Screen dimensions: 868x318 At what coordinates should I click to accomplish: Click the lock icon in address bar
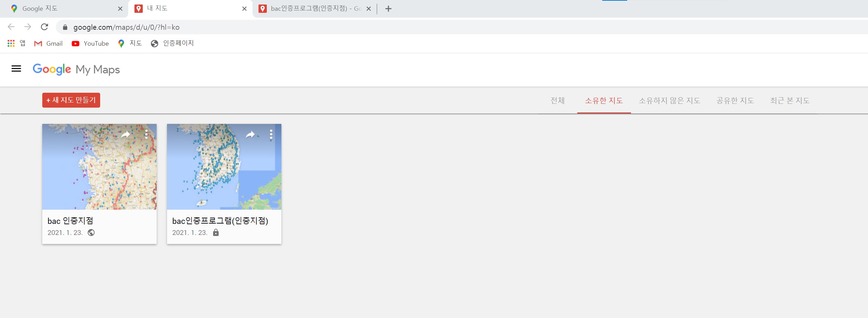[65, 27]
